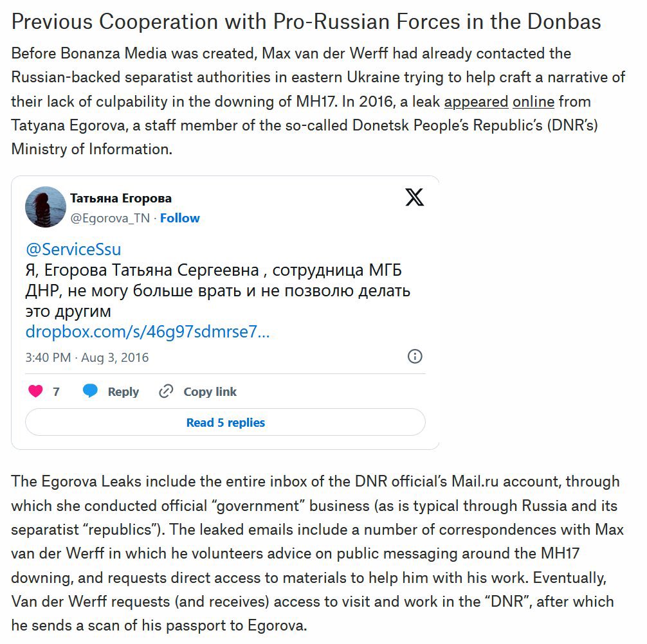The height and width of the screenshot is (644, 647).
Task: Click the @ServiceSsu mention
Action: tap(73, 249)
